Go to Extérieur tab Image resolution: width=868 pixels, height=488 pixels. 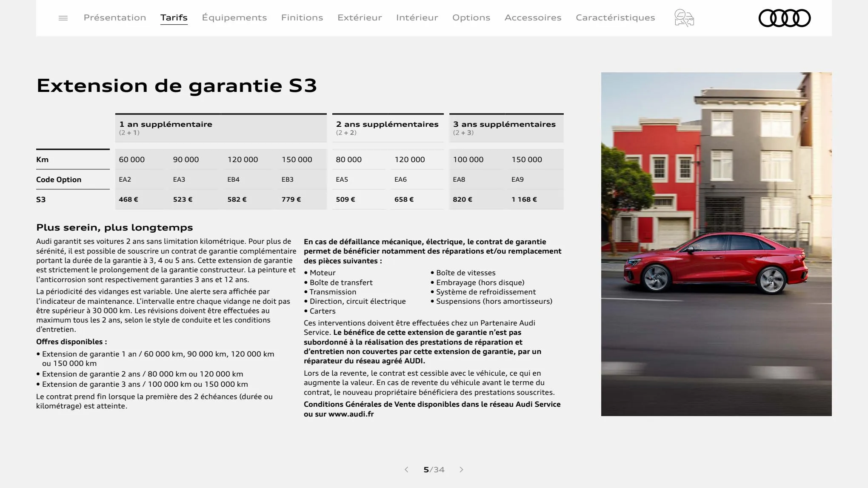(360, 17)
